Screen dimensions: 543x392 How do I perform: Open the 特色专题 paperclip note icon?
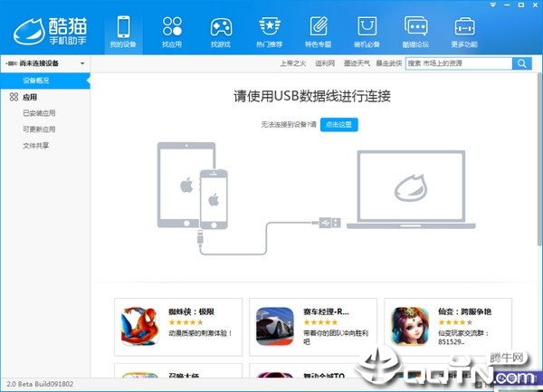click(x=319, y=32)
